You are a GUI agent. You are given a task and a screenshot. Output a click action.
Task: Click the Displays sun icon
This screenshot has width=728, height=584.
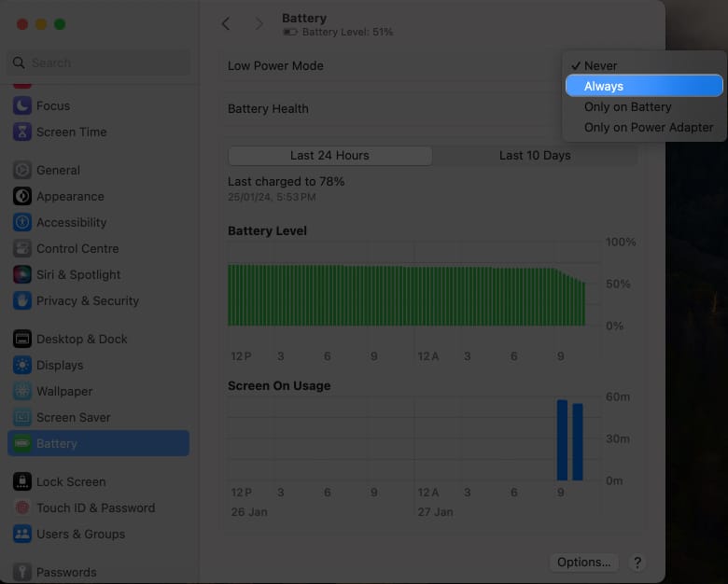[x=22, y=366]
